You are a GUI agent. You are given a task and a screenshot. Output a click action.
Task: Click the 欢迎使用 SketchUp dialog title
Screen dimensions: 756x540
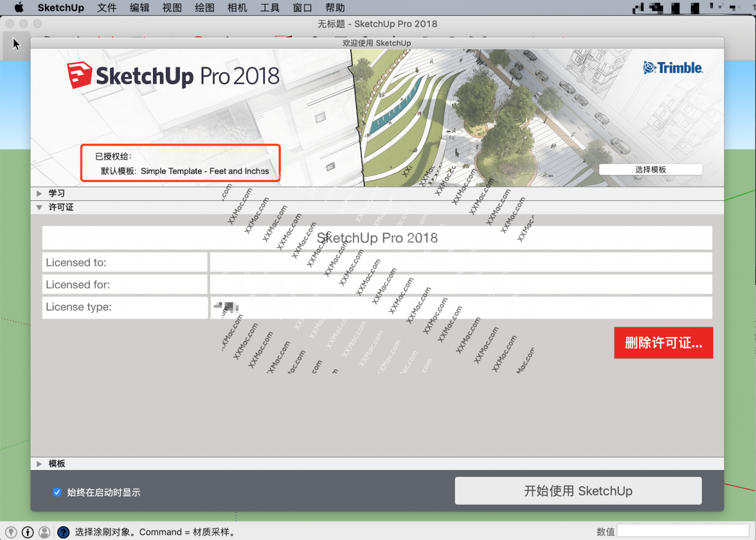377,43
